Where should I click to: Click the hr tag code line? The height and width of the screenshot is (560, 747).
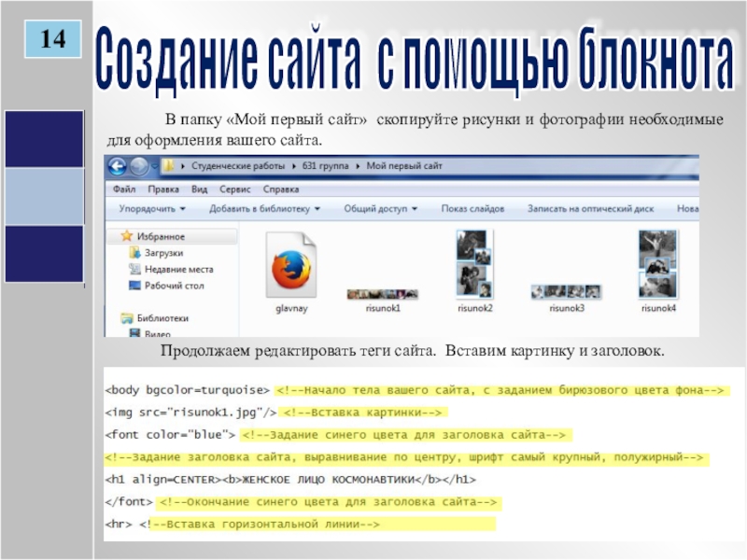[119, 525]
